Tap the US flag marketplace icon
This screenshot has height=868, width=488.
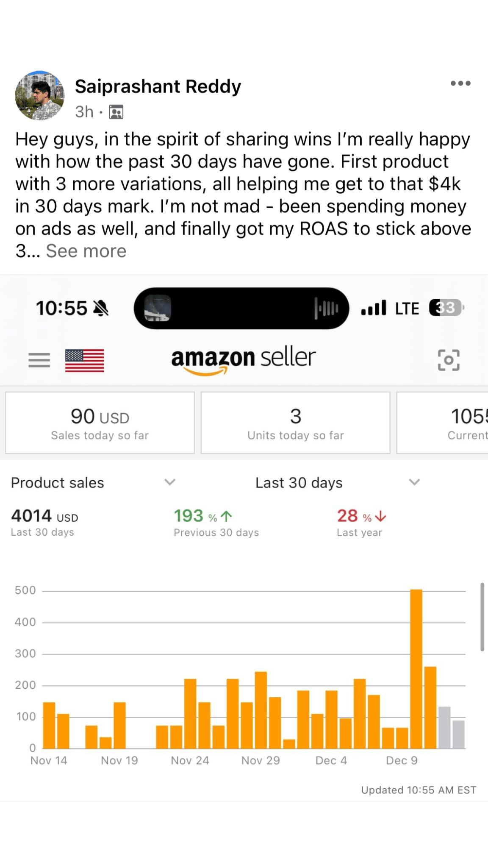pos(85,361)
